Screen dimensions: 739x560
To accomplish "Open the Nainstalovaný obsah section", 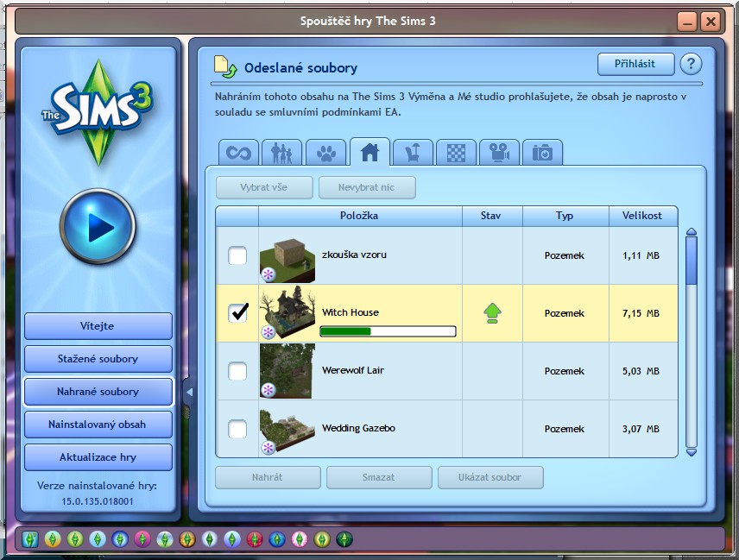I will tap(98, 425).
